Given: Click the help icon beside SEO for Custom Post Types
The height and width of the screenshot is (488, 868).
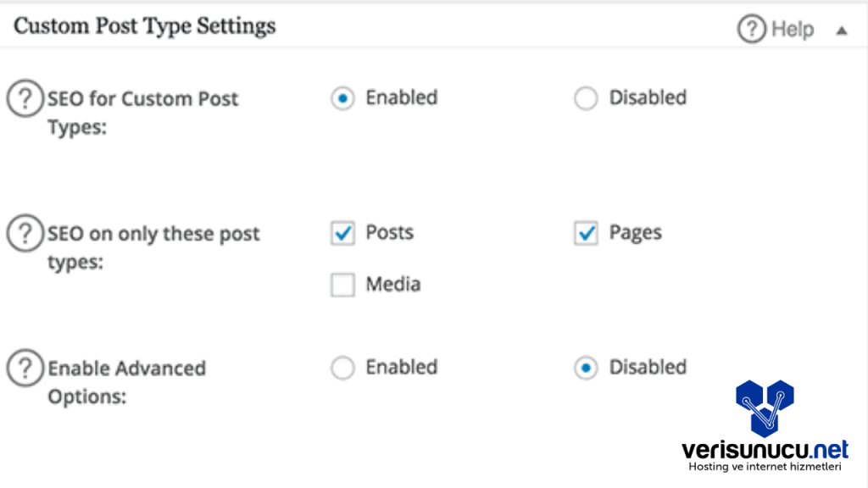Looking at the screenshot, I should pyautogui.click(x=25, y=100).
